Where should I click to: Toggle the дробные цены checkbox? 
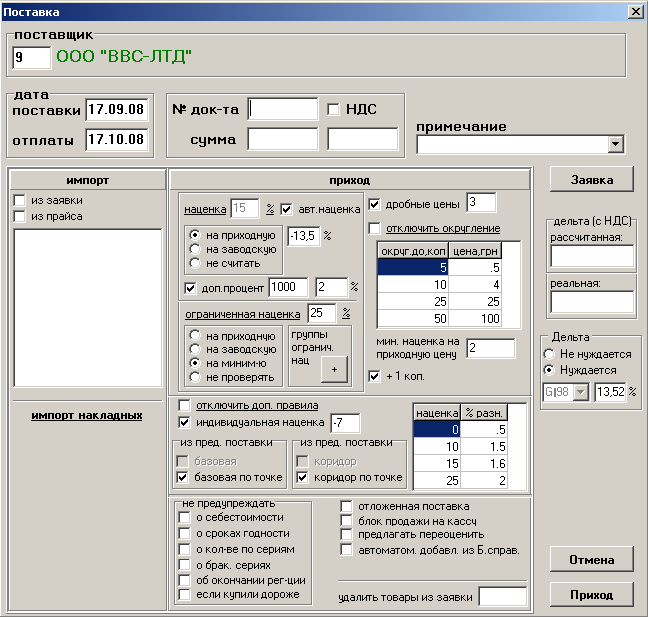(374, 204)
